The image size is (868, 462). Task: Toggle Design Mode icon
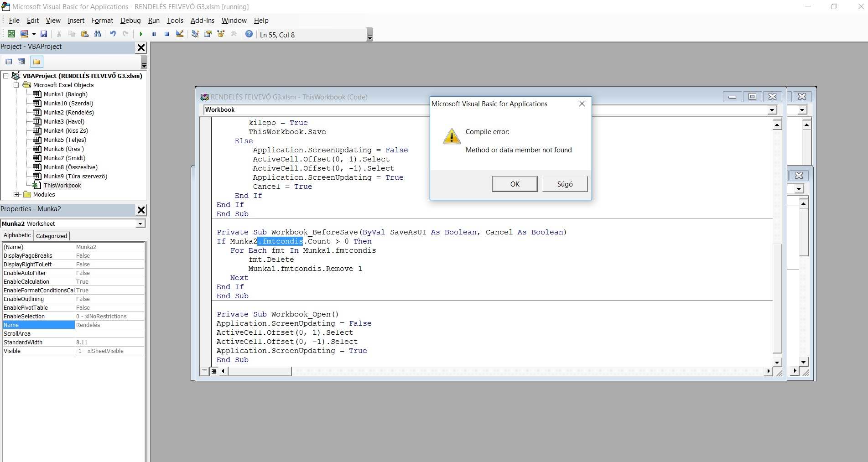[x=179, y=34]
